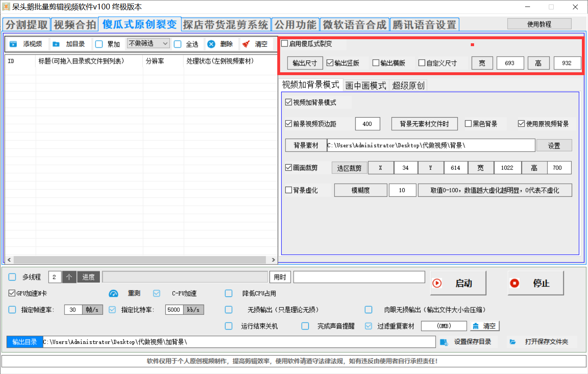
Task: Switch to the 探店带货混剪系统 tab
Action: pyautogui.click(x=225, y=24)
